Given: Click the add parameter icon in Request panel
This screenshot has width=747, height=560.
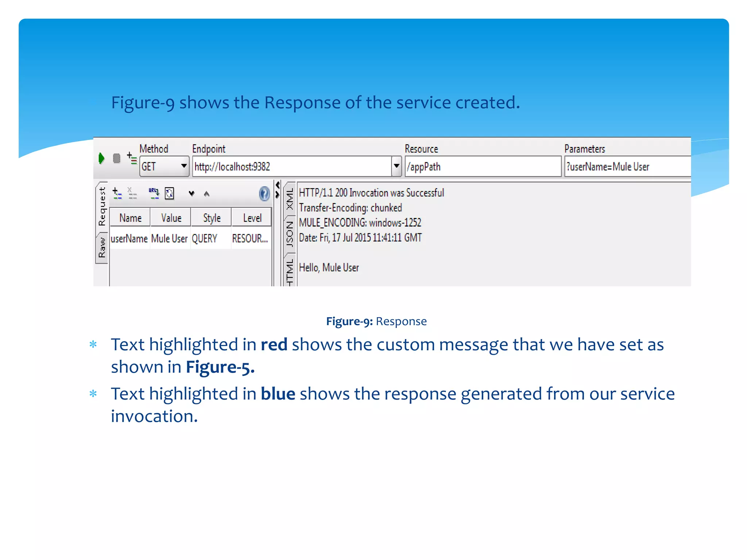Looking at the screenshot, I should [x=117, y=193].
